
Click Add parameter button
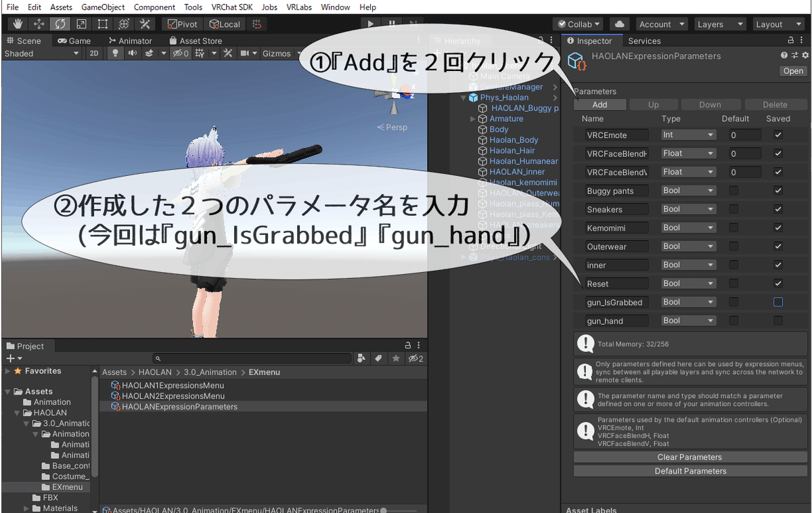pyautogui.click(x=600, y=105)
